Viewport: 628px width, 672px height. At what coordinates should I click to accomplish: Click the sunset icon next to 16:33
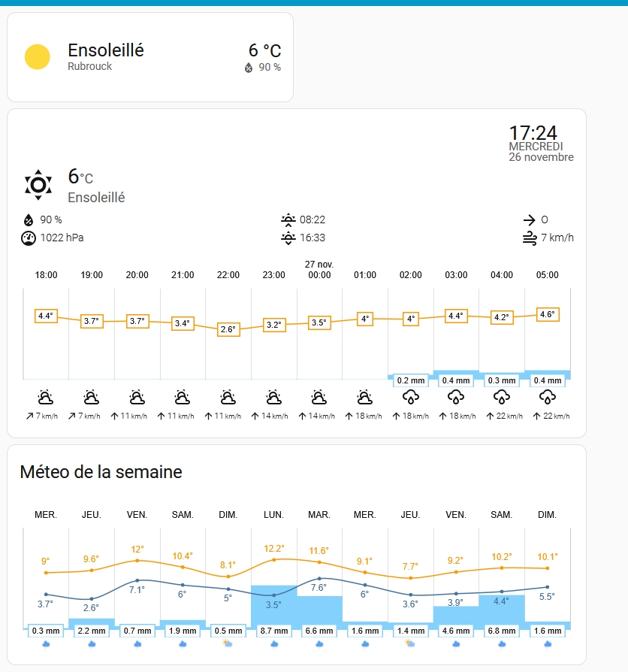[288, 238]
